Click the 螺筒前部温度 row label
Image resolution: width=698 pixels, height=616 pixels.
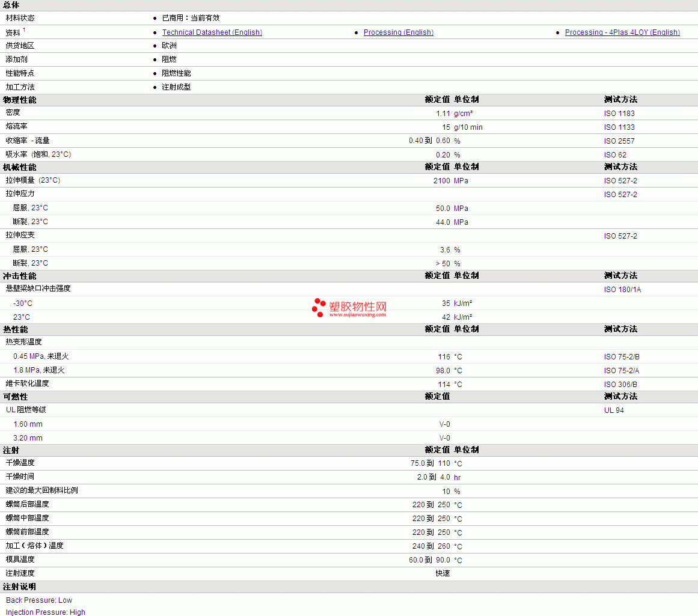point(27,531)
